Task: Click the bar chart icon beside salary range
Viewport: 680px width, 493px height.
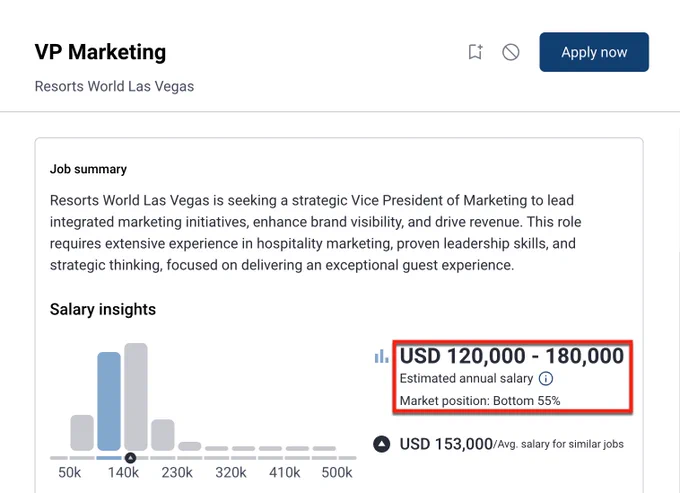Action: pos(381,356)
